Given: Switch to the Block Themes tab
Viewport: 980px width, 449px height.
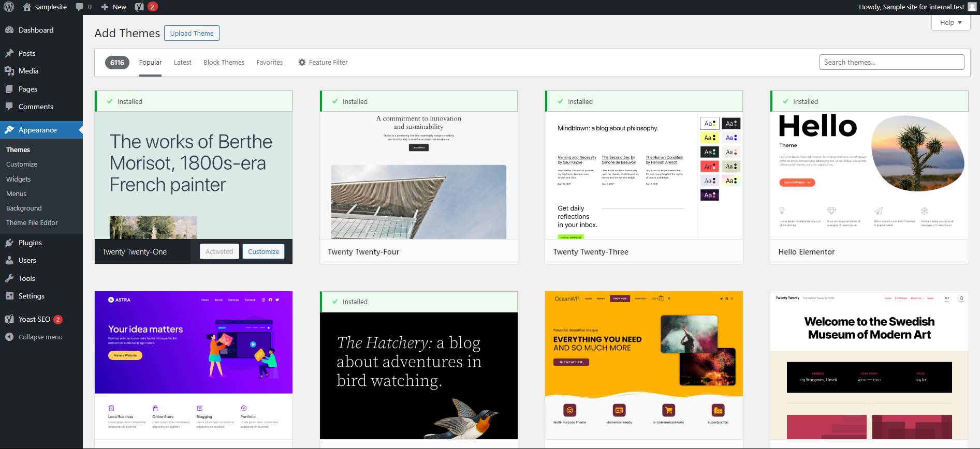Looking at the screenshot, I should (x=224, y=62).
